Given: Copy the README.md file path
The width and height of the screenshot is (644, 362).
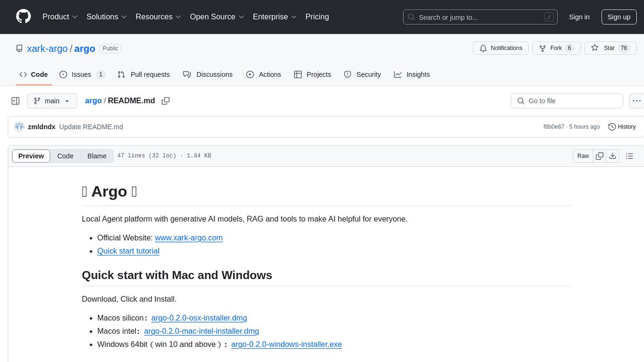Looking at the screenshot, I should (165, 101).
